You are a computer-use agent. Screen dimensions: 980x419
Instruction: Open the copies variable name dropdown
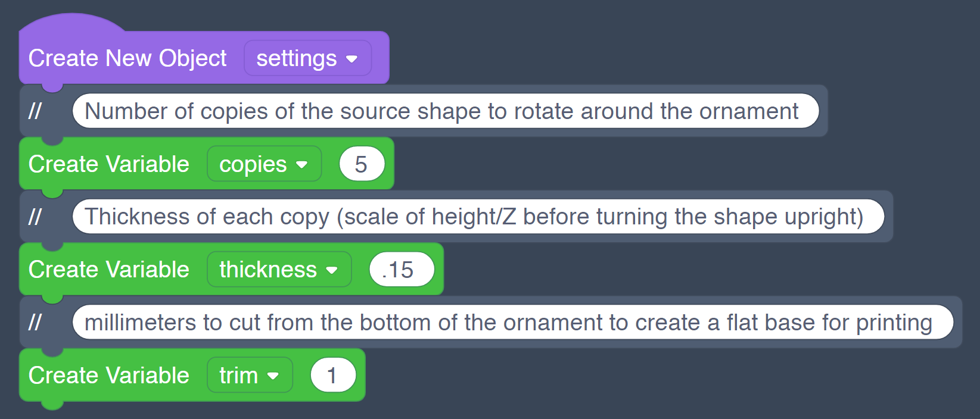click(x=264, y=164)
